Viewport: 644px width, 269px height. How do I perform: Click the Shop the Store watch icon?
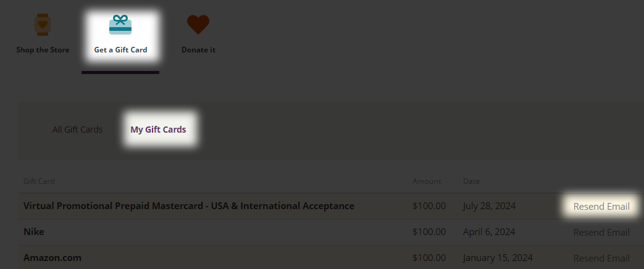(x=43, y=25)
